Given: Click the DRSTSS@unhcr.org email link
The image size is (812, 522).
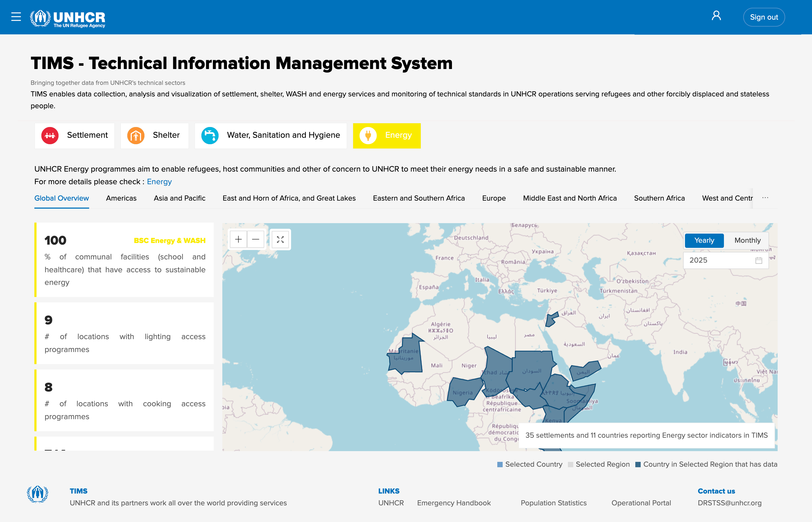Looking at the screenshot, I should click(729, 503).
